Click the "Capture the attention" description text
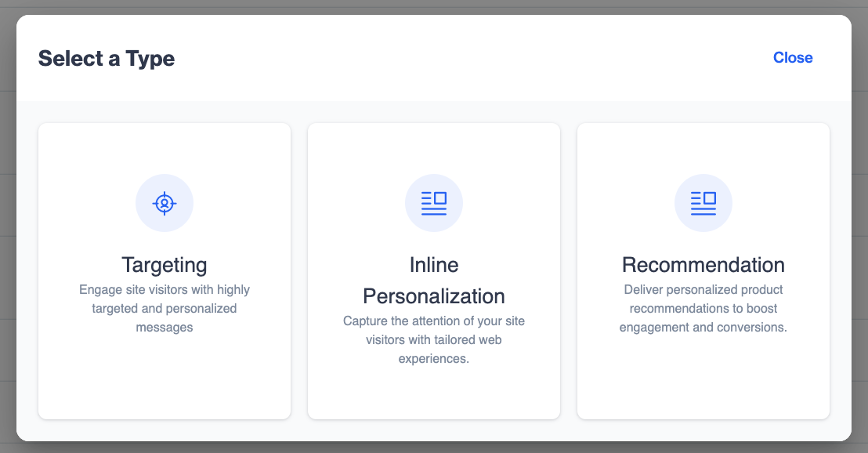868x453 pixels. [x=434, y=339]
